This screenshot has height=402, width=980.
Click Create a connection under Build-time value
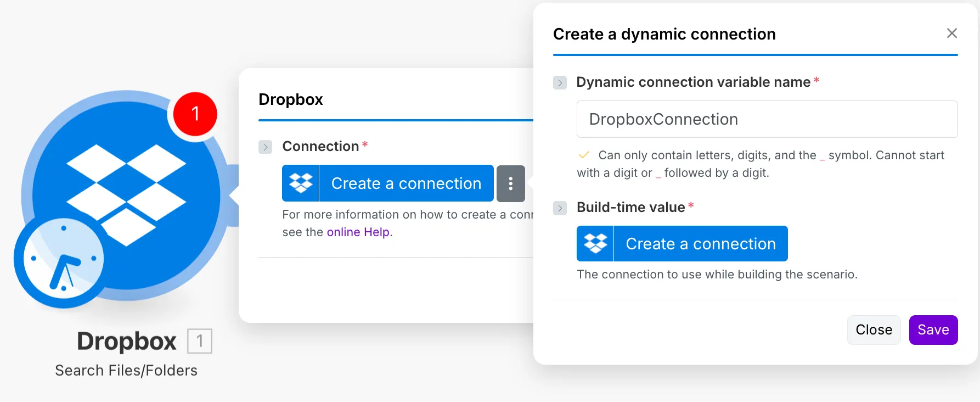click(682, 244)
